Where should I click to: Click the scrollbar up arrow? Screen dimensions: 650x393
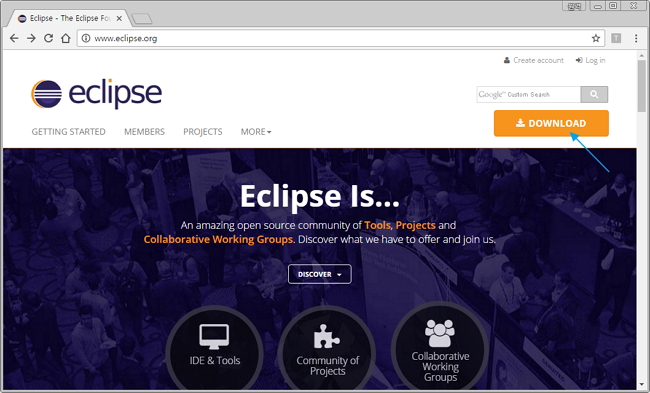tap(642, 56)
